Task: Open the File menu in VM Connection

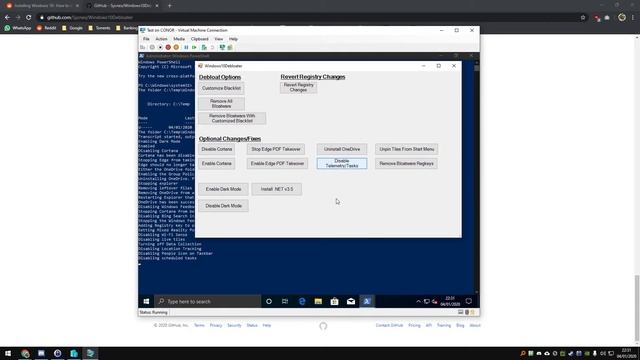Action: tap(146, 39)
